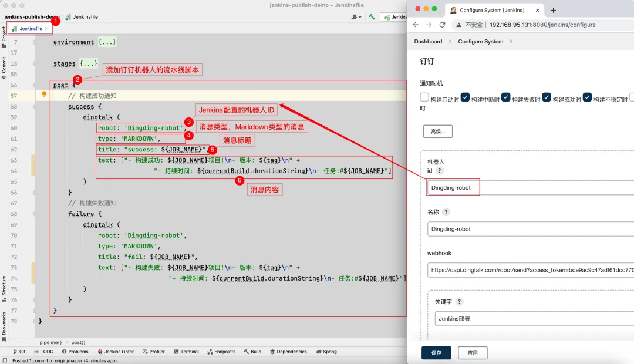Expand the Configure System breadcrumb chevron
This screenshot has height=364, width=634.
click(511, 41)
